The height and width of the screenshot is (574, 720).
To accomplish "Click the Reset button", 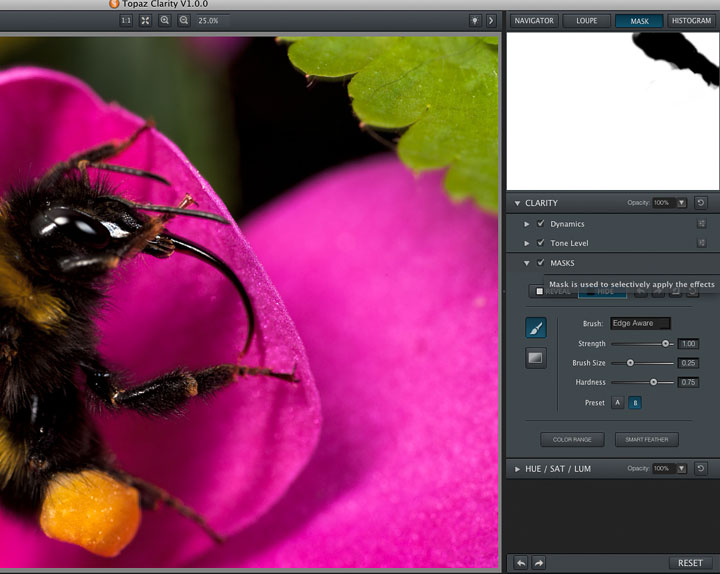I will 690,563.
